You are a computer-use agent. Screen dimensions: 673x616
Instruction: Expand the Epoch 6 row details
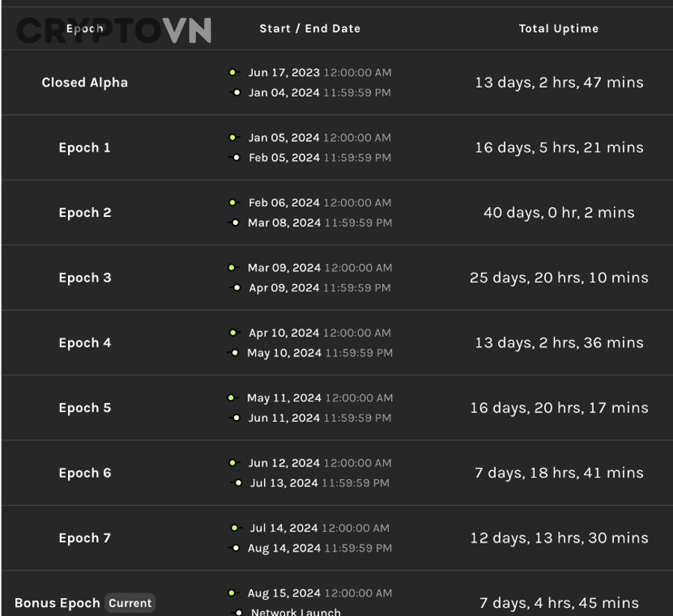[84, 472]
